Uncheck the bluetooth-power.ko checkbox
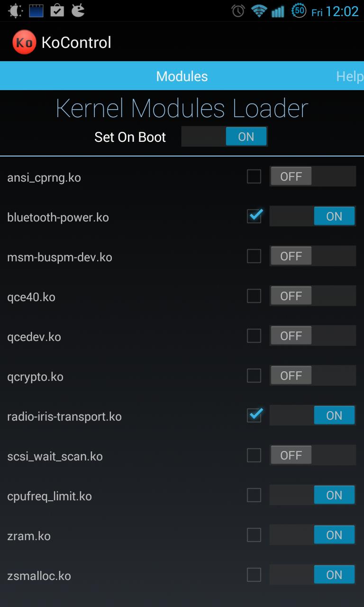This screenshot has width=364, height=607. (x=254, y=216)
